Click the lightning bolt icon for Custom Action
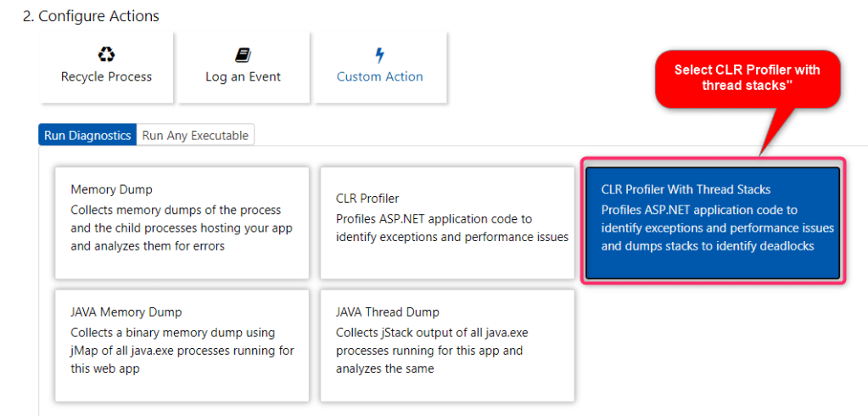868x416 pixels. [x=379, y=55]
